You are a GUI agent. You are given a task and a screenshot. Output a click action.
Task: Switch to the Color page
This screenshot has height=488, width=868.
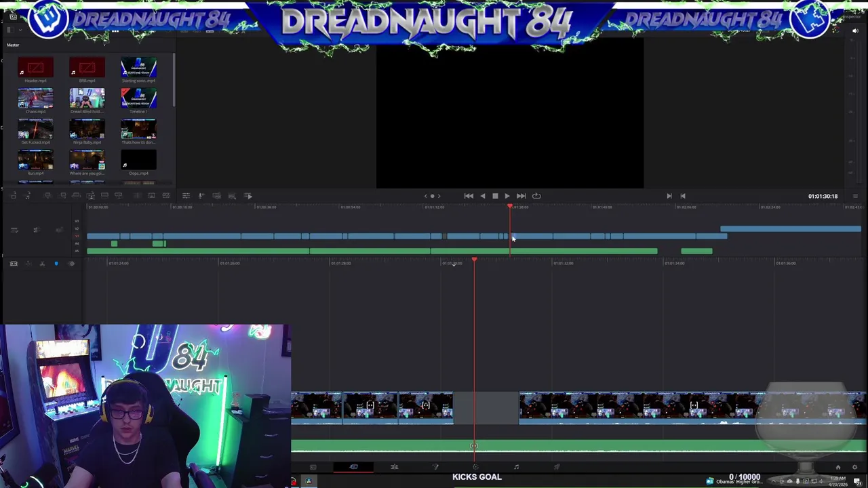click(x=475, y=466)
